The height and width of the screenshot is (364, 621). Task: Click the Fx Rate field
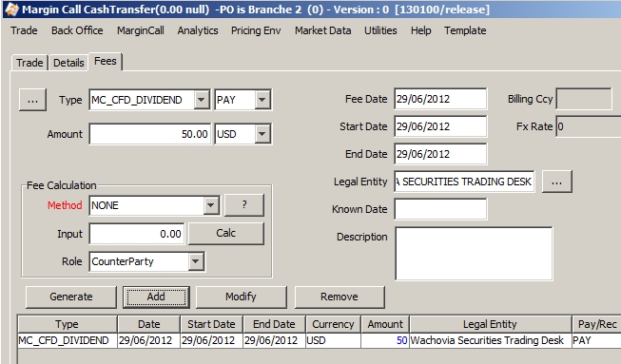coord(589,126)
